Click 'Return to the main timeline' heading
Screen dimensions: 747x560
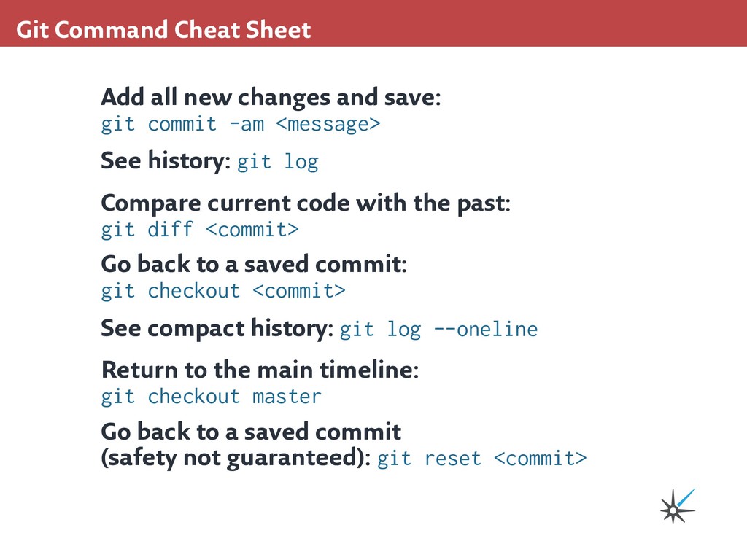[259, 370]
